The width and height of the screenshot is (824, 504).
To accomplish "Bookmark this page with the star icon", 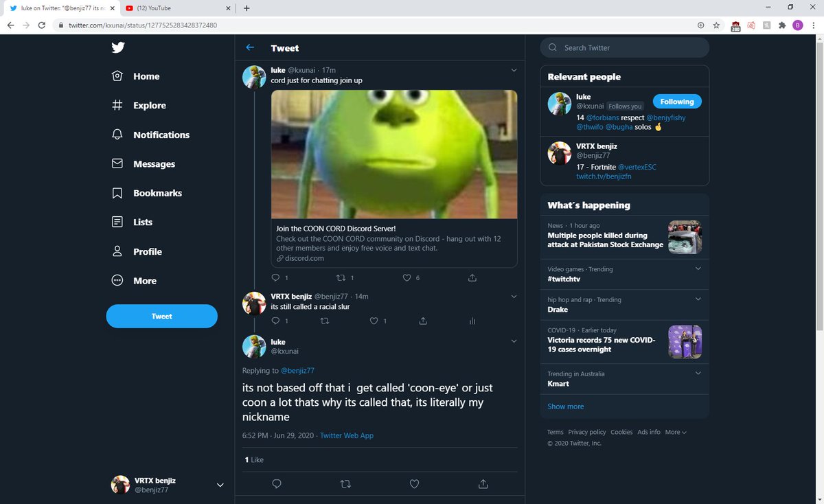I will [x=716, y=25].
